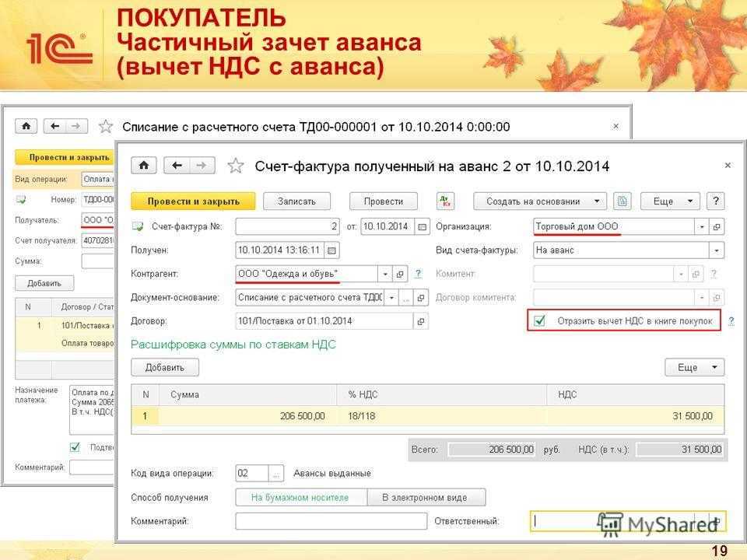
Task: Open help with the question mark button
Action: click(716, 201)
